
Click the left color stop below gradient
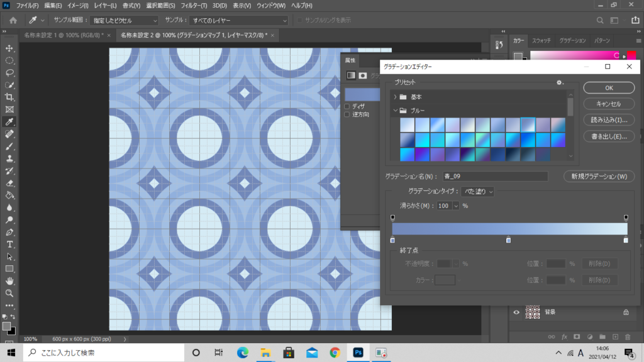(x=392, y=239)
